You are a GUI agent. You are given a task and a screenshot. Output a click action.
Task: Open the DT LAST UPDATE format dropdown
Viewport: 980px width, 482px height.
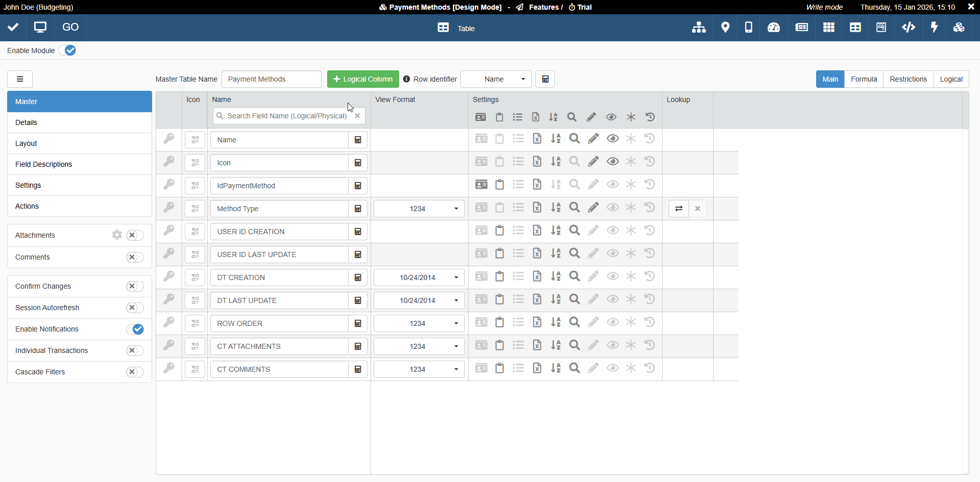point(419,300)
